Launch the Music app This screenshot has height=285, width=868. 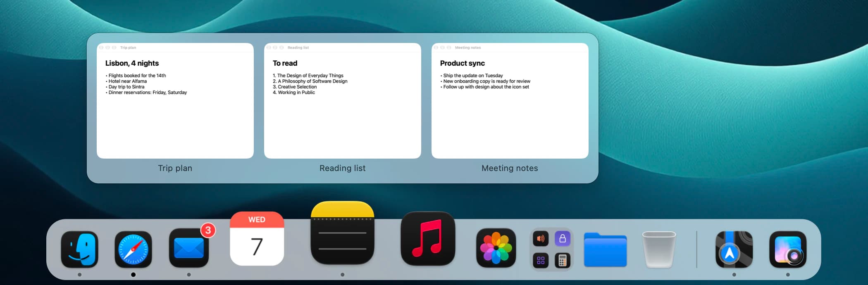pyautogui.click(x=428, y=238)
